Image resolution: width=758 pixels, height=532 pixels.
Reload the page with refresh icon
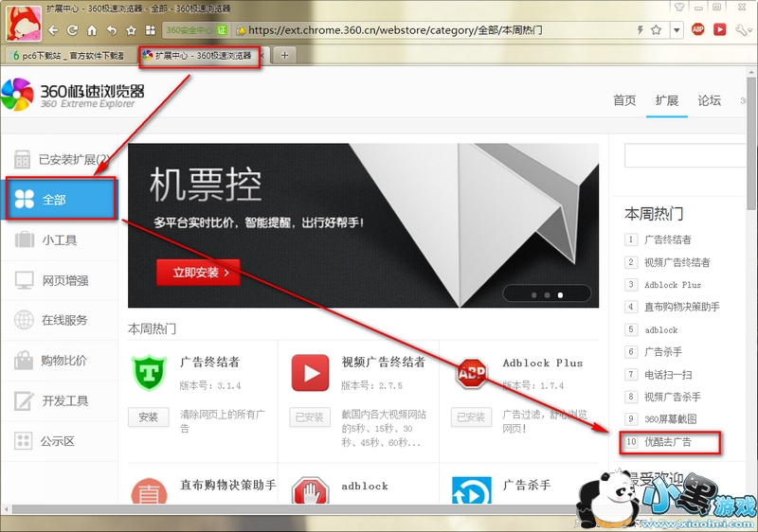point(73,30)
